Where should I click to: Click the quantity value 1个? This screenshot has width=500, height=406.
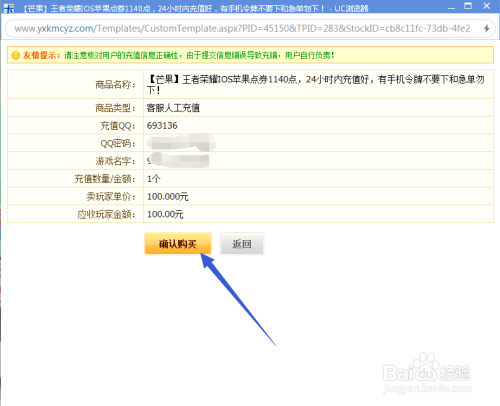(x=154, y=179)
